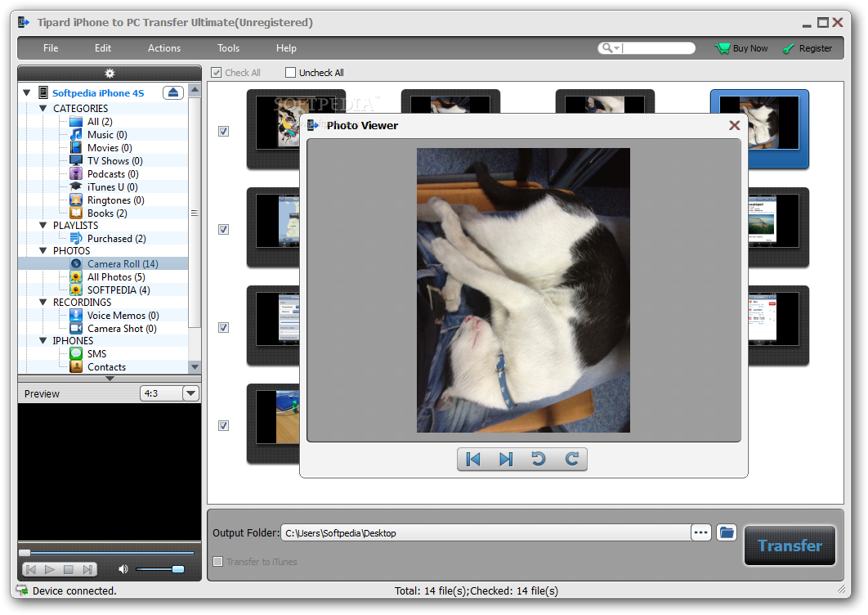The height and width of the screenshot is (615, 868).
Task: Open the Edit menu
Action: 102,48
